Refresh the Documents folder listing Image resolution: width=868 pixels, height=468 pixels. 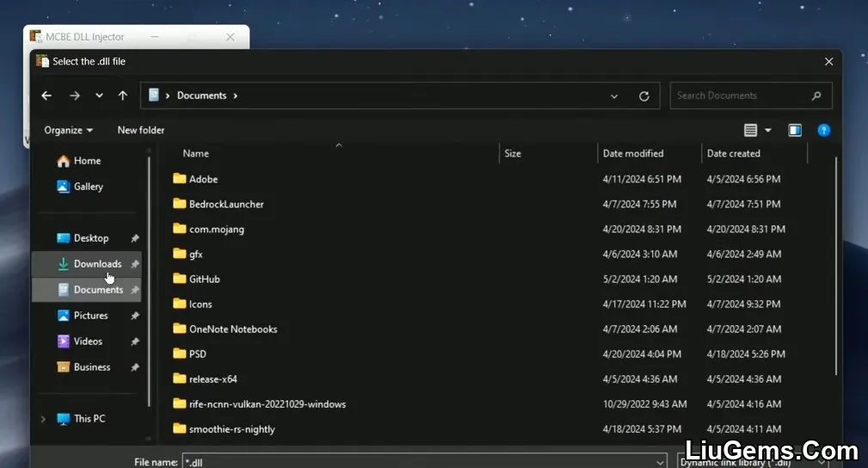643,95
